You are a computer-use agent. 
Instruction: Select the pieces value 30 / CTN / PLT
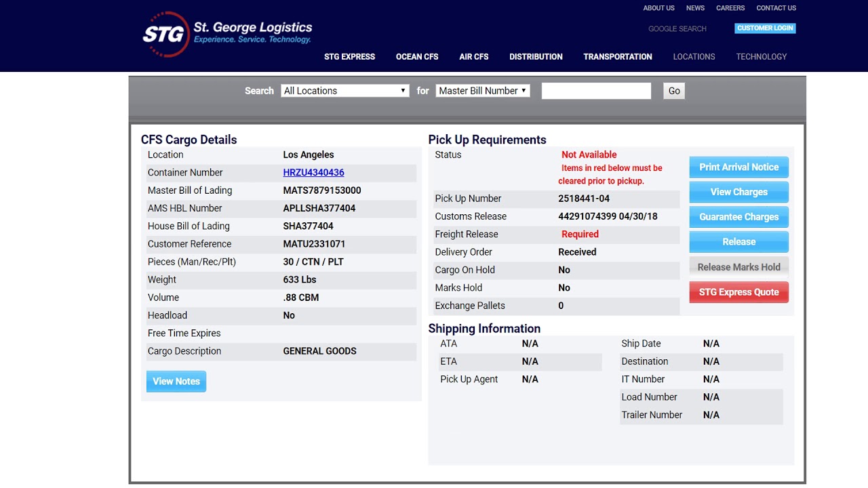(x=313, y=262)
